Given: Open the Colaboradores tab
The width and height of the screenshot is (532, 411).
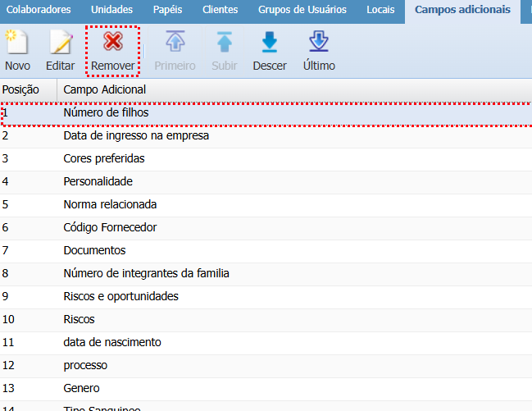Looking at the screenshot, I should click(39, 10).
